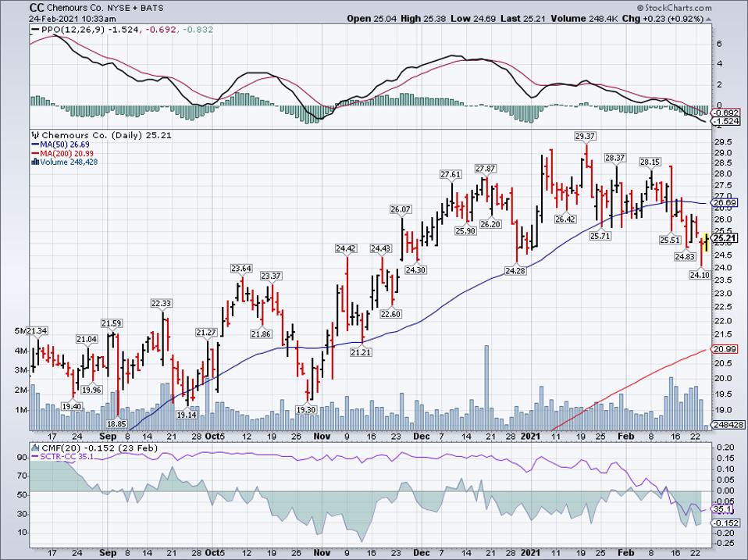This screenshot has width=748, height=560.
Task: Click the volume bars icon in the legend
Action: [35, 162]
